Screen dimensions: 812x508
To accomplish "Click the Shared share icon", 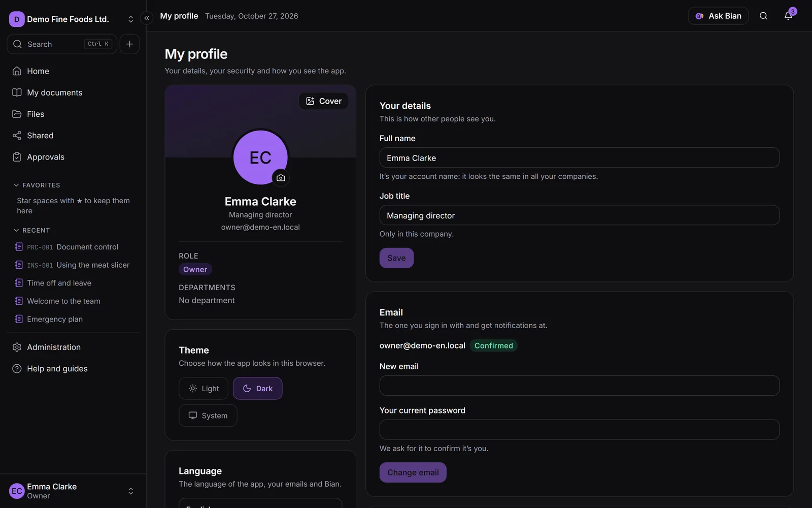I will (17, 136).
